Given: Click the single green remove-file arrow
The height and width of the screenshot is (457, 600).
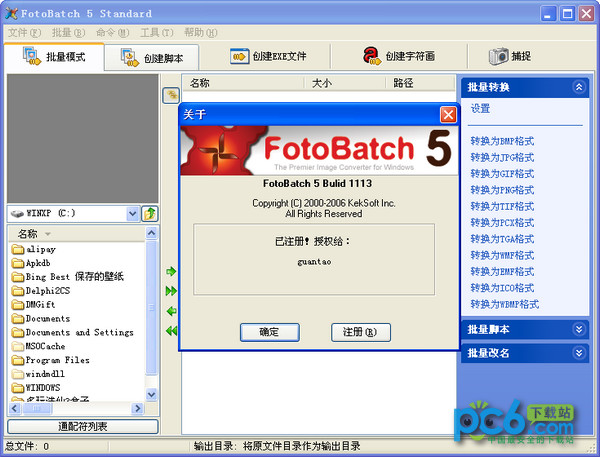Looking at the screenshot, I should coord(171,311).
